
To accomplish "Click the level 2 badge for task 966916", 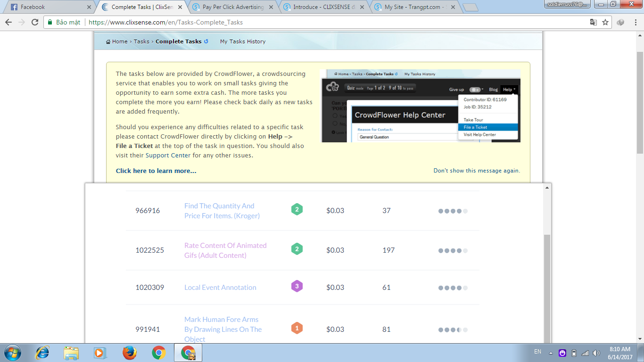I will 297,210.
